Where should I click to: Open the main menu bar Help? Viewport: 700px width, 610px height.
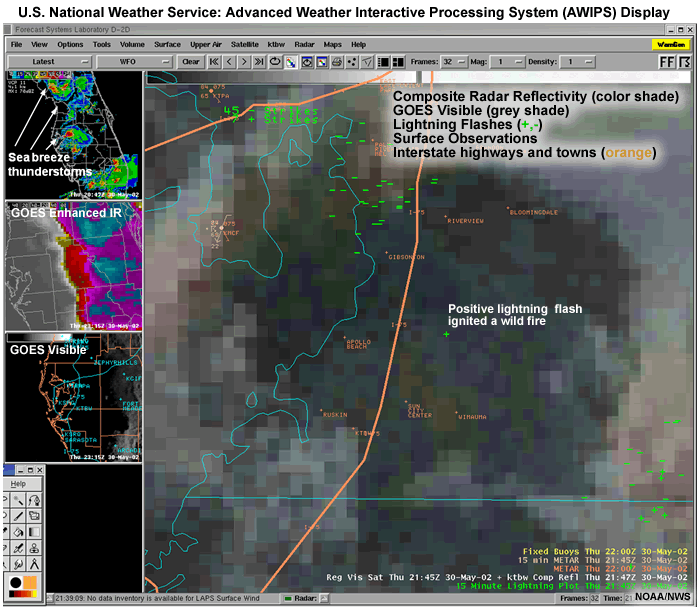tap(358, 44)
